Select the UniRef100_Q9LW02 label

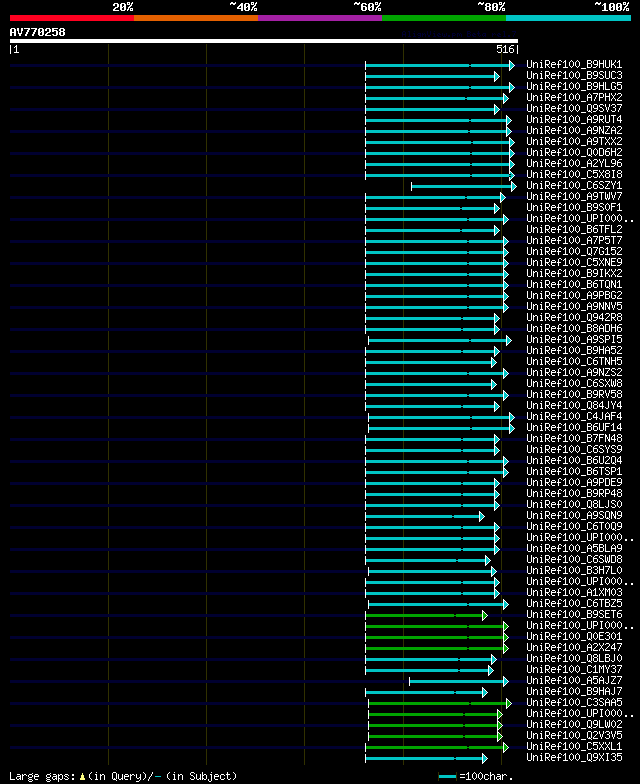[574, 724]
